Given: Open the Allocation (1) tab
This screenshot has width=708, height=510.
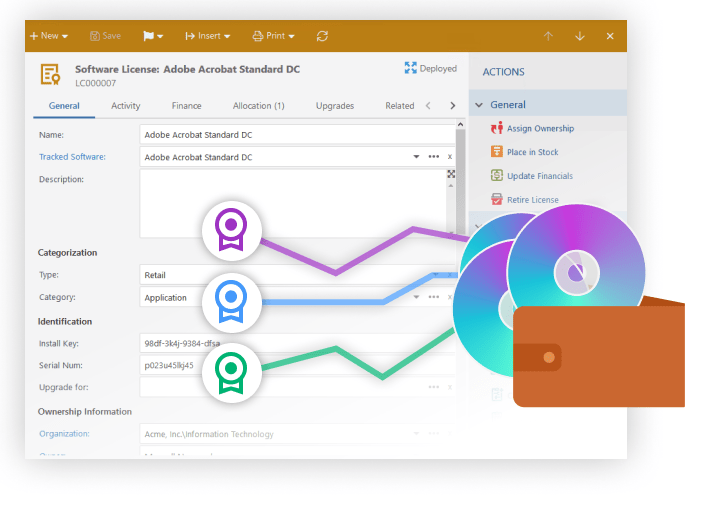Looking at the screenshot, I should pyautogui.click(x=258, y=106).
